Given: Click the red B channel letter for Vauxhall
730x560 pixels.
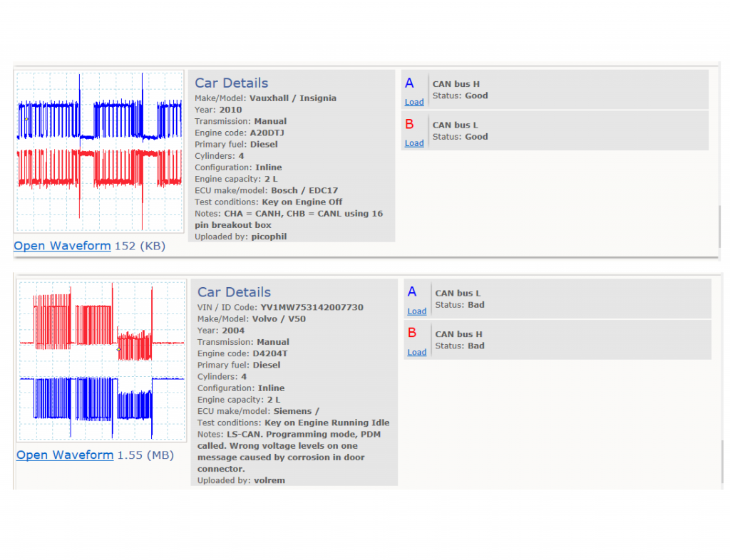Looking at the screenshot, I should [x=409, y=124].
